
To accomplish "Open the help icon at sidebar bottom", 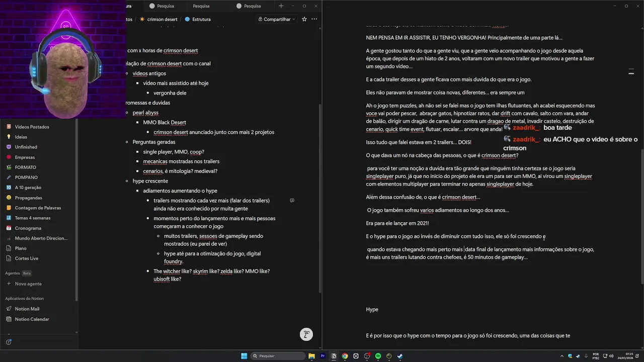I will coord(9,342).
